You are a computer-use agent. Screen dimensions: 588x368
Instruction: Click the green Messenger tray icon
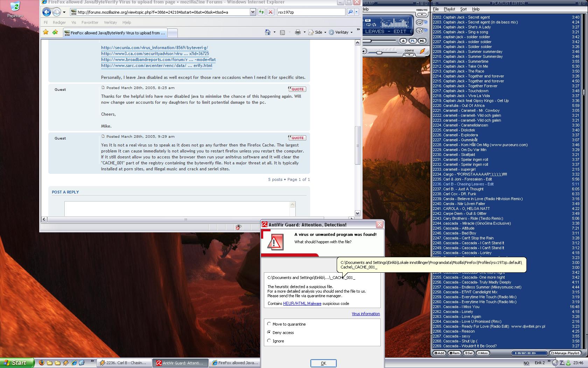coord(568,363)
